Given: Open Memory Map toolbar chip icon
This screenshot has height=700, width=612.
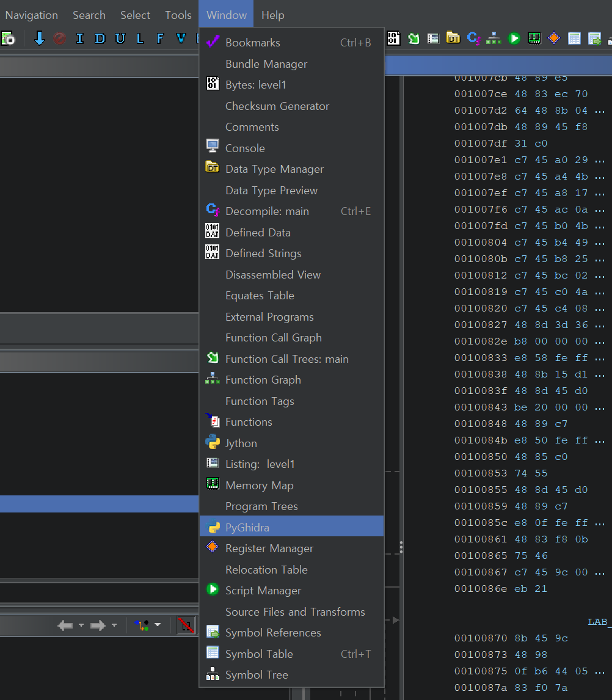Looking at the screenshot, I should click(x=534, y=38).
